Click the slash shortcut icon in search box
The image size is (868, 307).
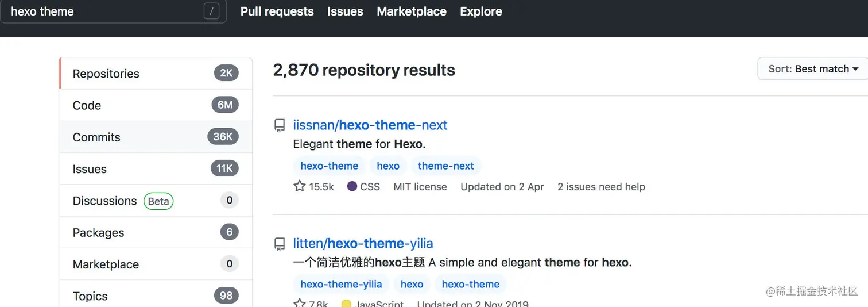[x=211, y=11]
